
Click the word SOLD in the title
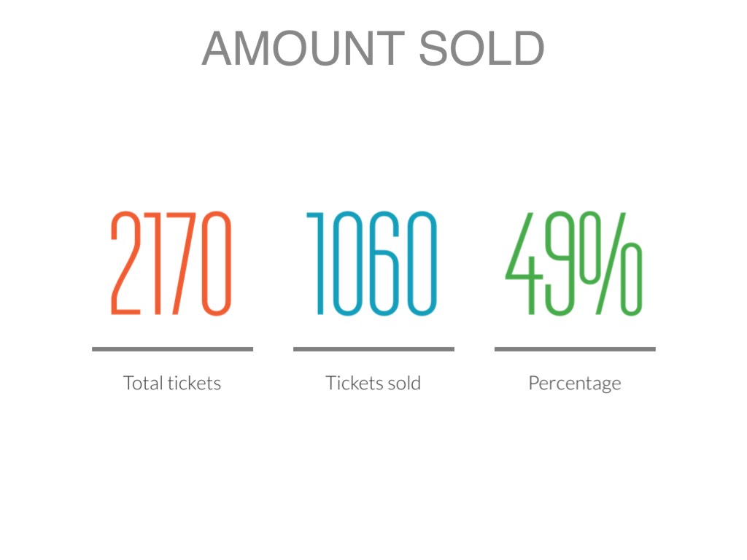[482, 49]
